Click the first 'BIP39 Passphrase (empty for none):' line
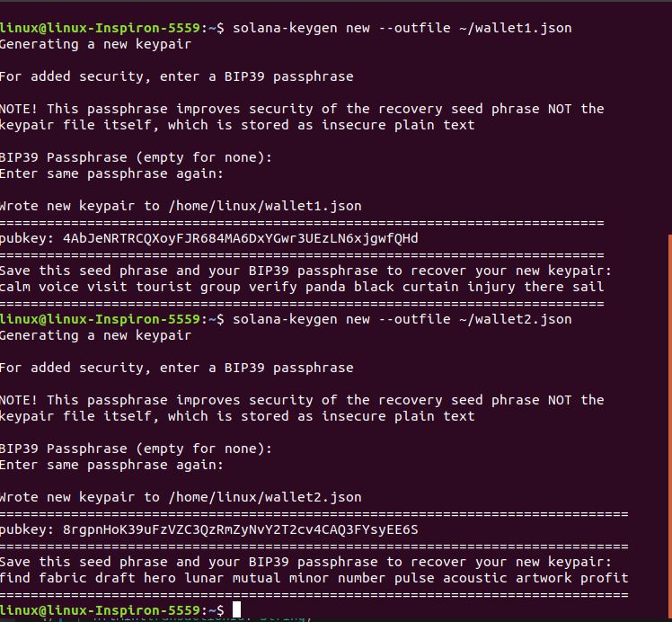 [136, 158]
